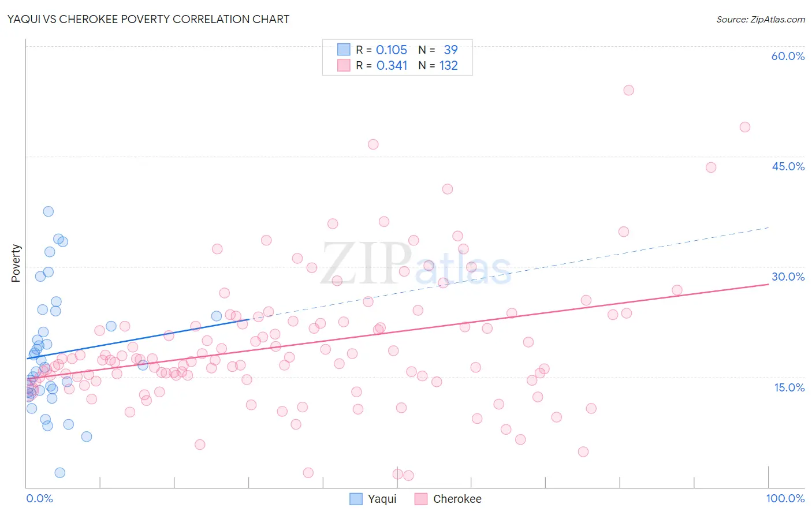Click the 45.0% y-axis tick label
Image resolution: width=812 pixels, height=515 pixels.
788,166
